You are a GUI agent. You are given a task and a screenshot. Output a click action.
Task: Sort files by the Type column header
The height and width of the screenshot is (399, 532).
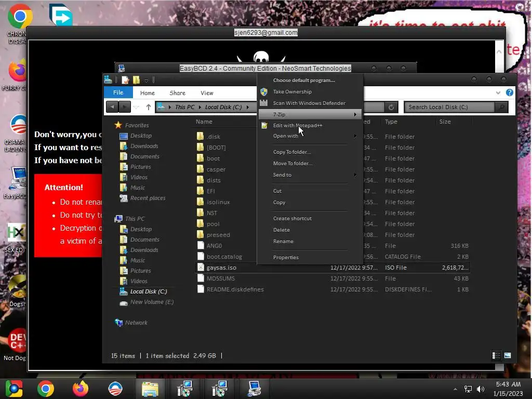tap(391, 122)
